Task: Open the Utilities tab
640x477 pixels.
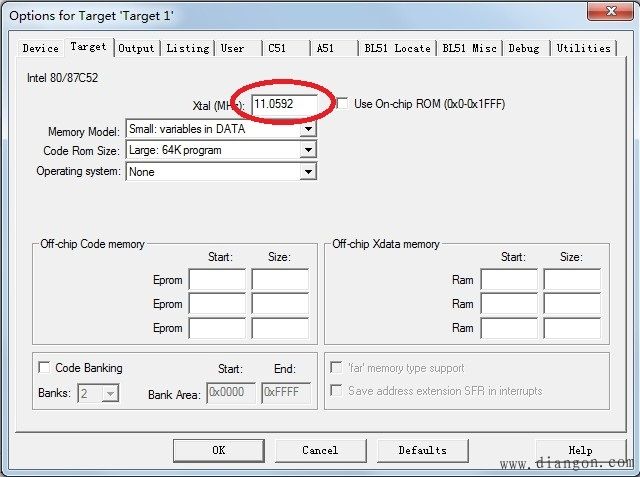Action: tap(583, 48)
